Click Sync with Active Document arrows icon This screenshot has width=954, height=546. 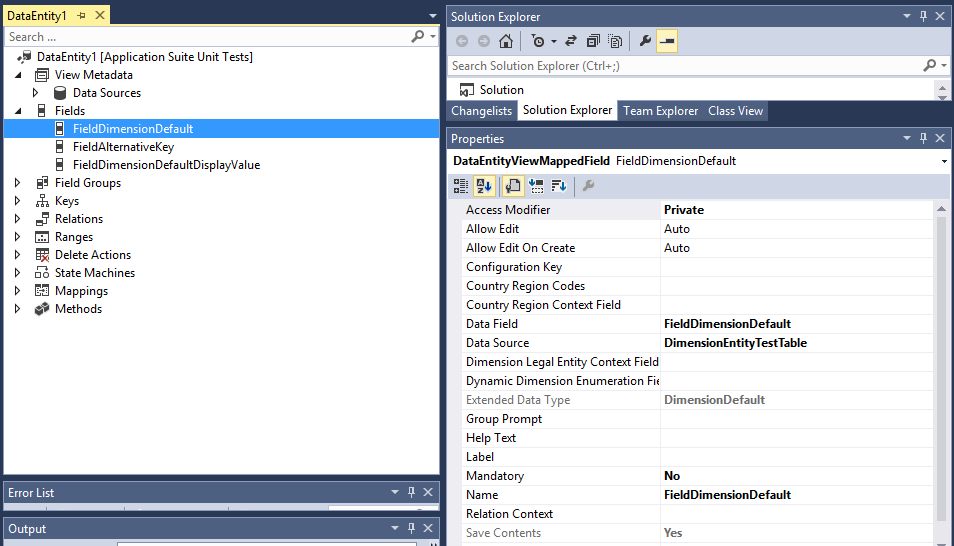[571, 41]
